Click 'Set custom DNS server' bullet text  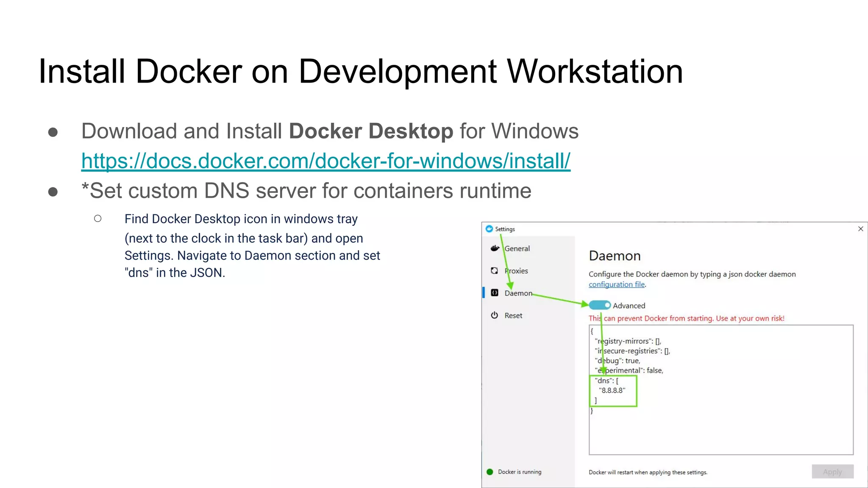click(x=306, y=191)
